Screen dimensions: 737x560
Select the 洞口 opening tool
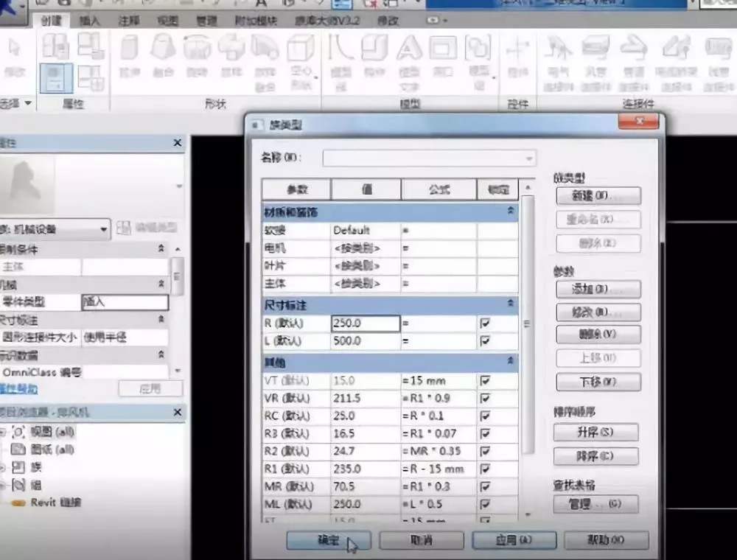tap(443, 55)
